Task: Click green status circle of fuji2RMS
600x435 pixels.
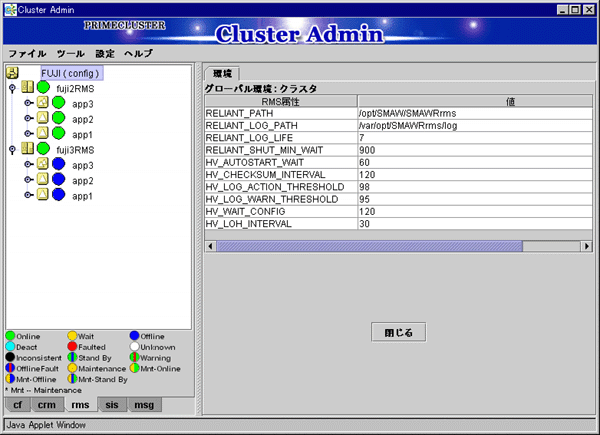Action: coord(43,88)
